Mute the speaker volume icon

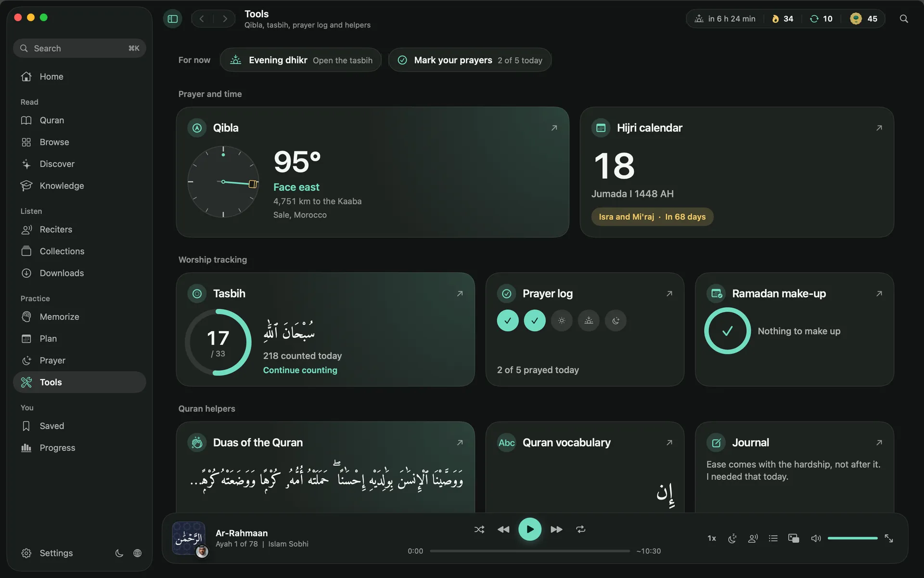[816, 538]
